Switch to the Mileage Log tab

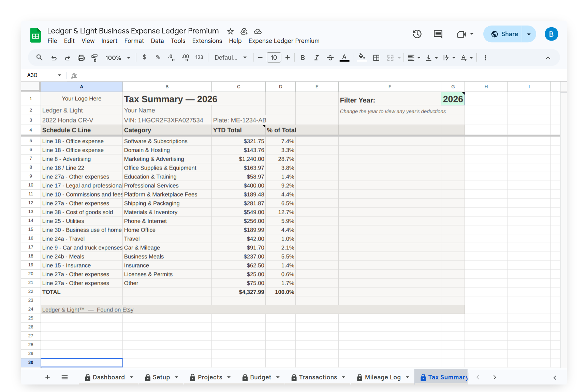(x=383, y=377)
